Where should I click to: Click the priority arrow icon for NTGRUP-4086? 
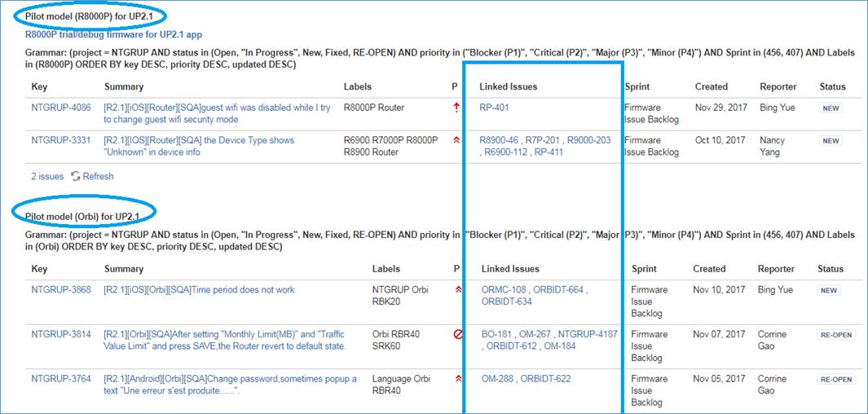pyautogui.click(x=456, y=108)
